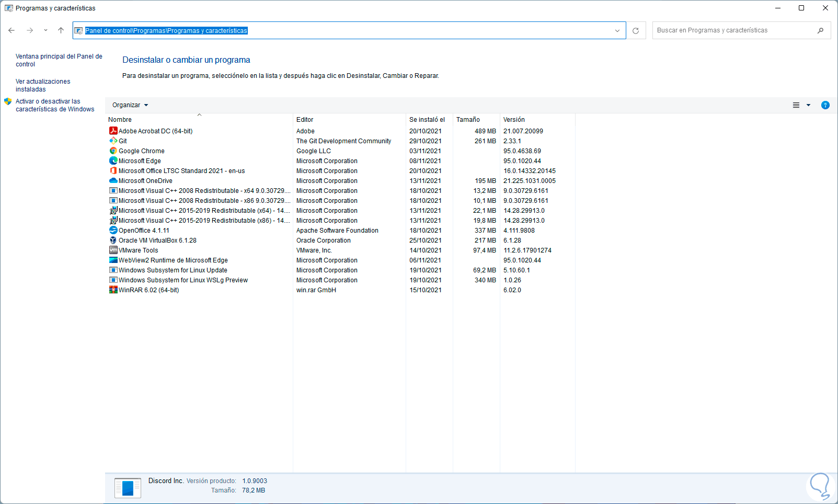
Task: Open the recent locations dropdown arrow
Action: pyautogui.click(x=45, y=30)
